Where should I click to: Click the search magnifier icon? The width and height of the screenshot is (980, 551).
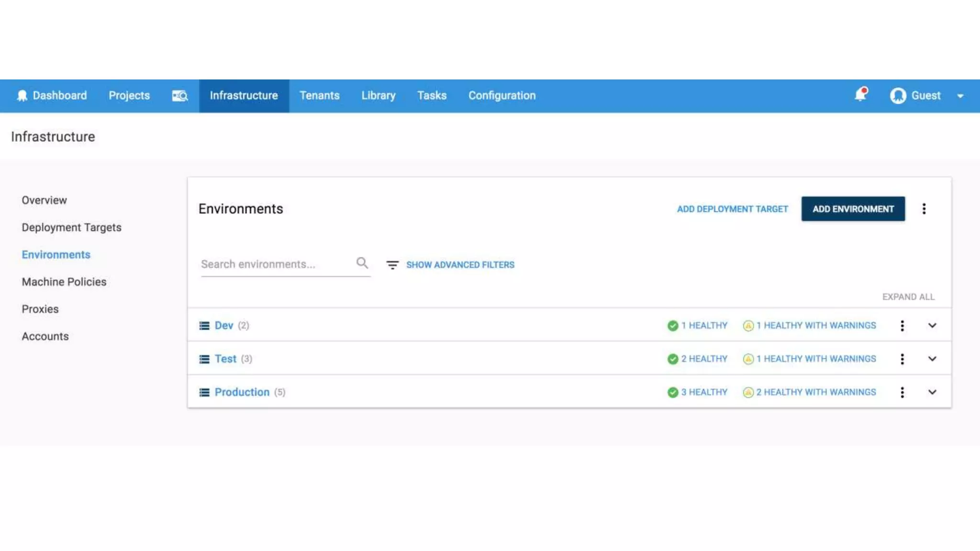[362, 263]
